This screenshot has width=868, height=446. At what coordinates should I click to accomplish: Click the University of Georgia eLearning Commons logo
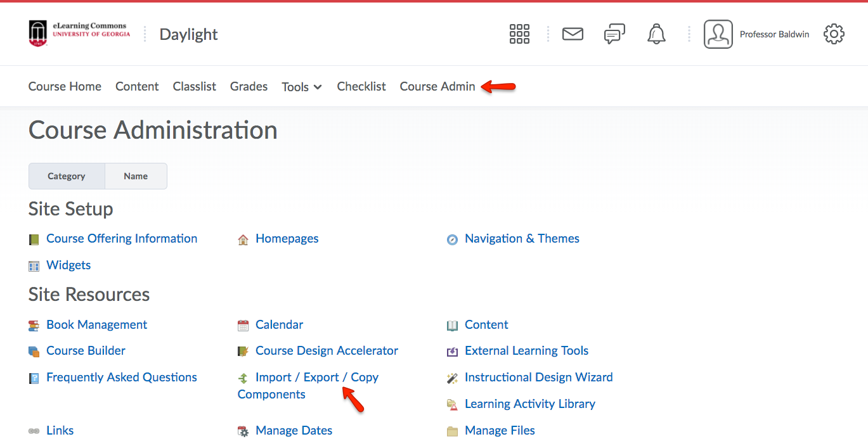79,34
